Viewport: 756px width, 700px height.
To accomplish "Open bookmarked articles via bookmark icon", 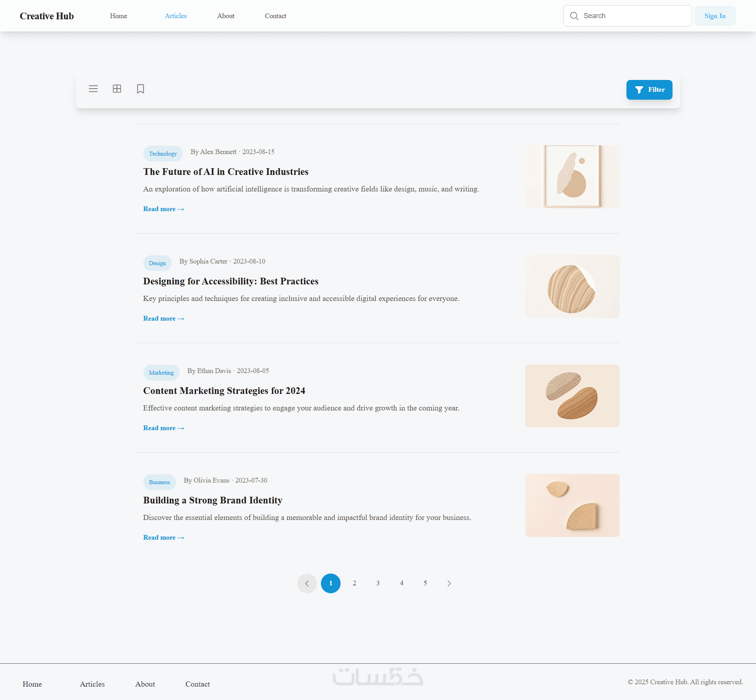I will 141,89.
